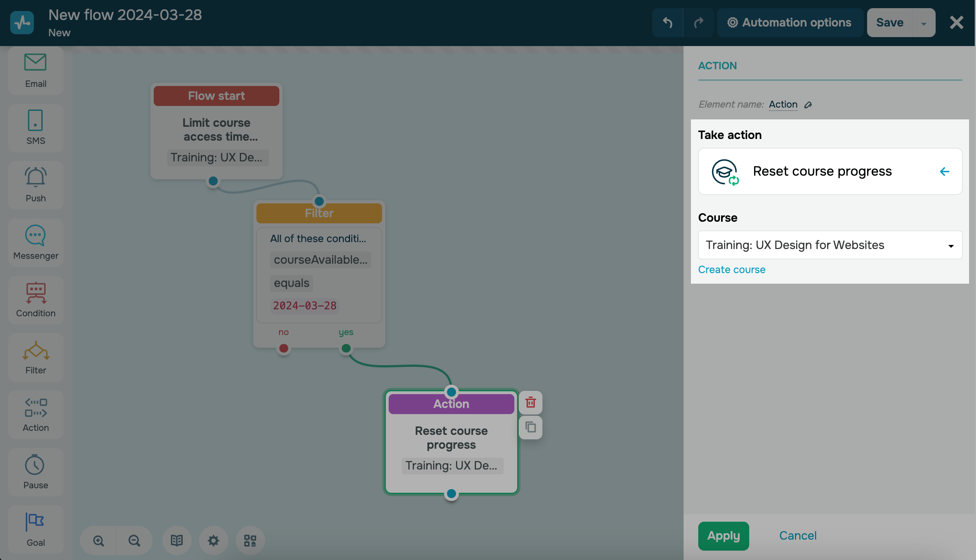This screenshot has height=560, width=976.
Task: Edit element name with pencil icon
Action: click(808, 105)
